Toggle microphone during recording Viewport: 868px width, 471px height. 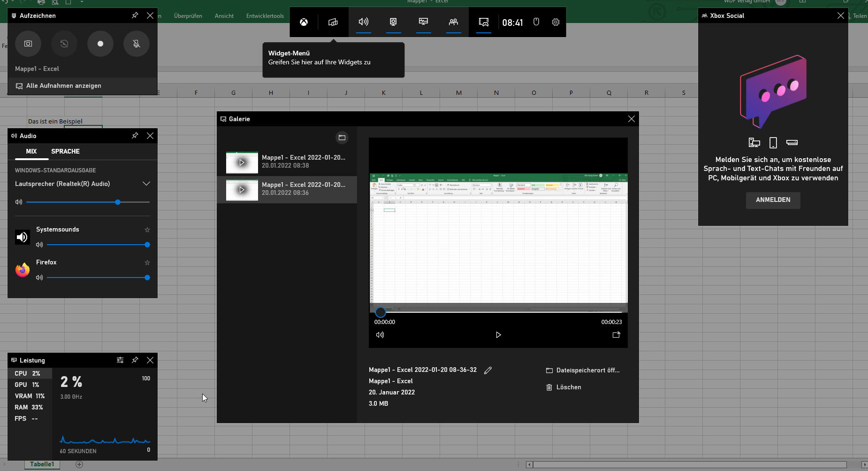pyautogui.click(x=137, y=44)
